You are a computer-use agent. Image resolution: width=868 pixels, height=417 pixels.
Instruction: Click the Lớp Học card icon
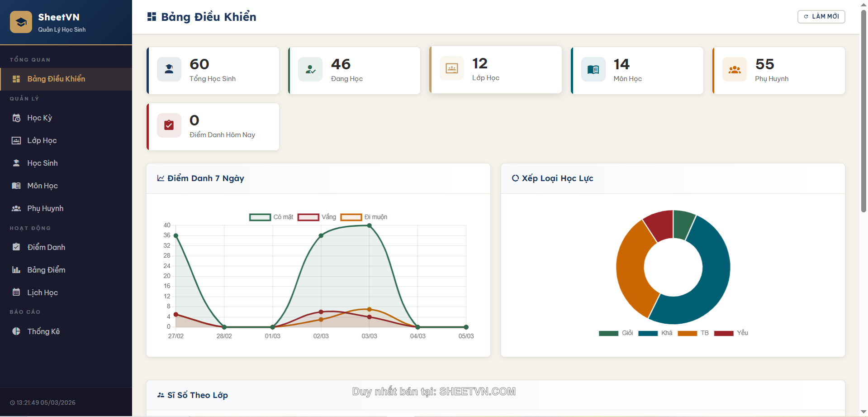click(x=451, y=68)
